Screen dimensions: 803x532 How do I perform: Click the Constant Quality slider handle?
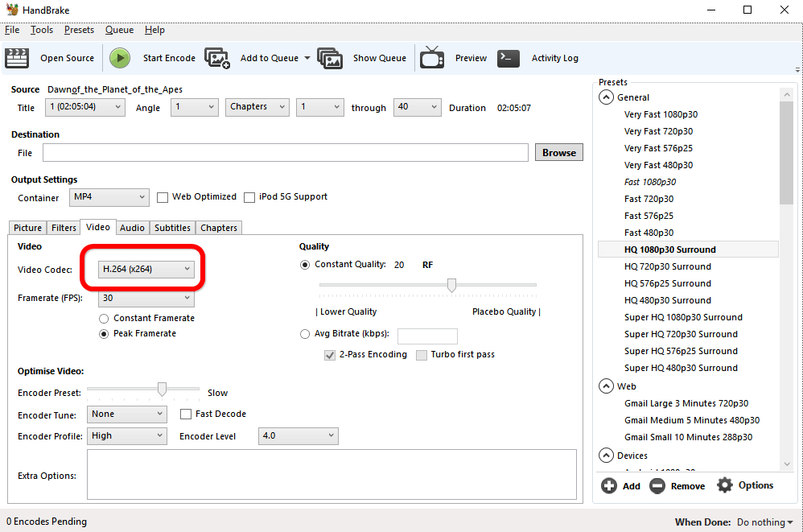[x=451, y=285]
